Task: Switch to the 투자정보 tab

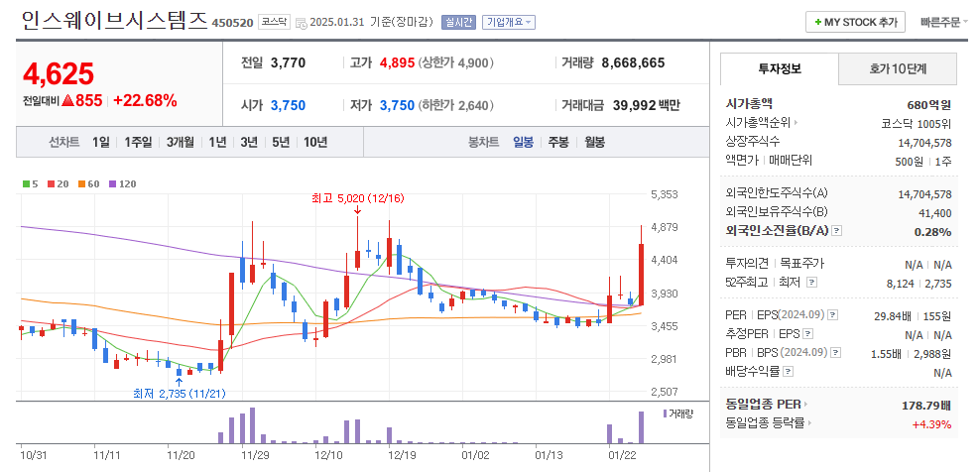Action: (x=779, y=68)
